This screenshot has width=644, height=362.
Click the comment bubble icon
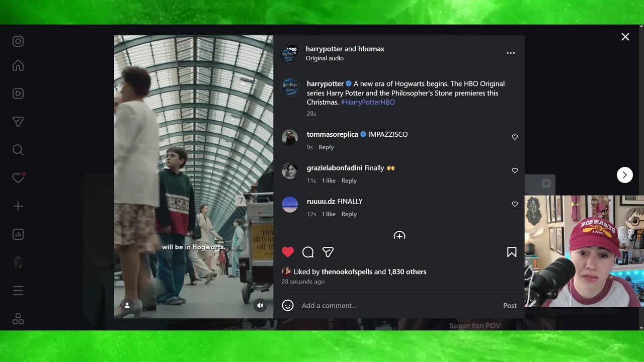pos(308,252)
